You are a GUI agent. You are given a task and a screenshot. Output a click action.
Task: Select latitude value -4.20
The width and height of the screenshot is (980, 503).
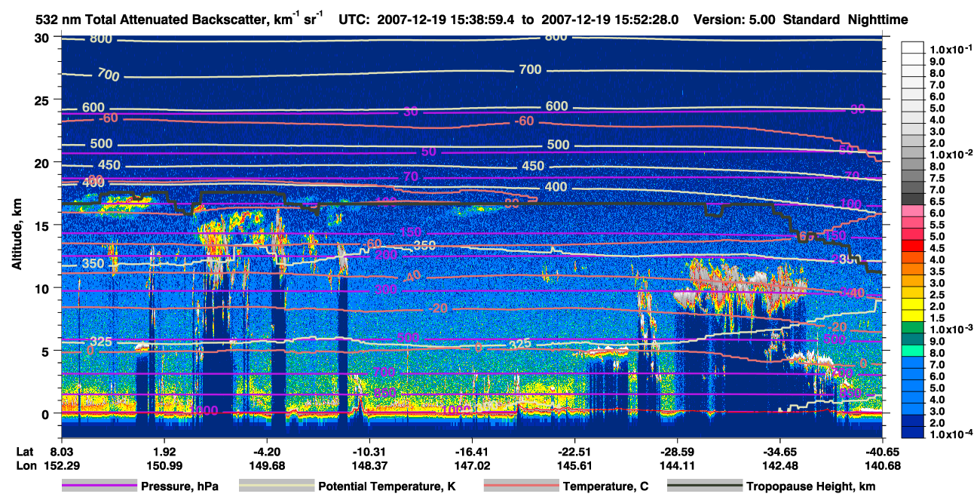click(x=266, y=452)
